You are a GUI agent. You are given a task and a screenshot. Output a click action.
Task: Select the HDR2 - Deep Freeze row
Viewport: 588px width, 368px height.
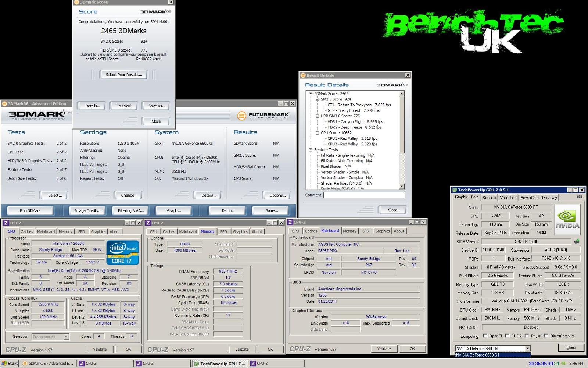click(354, 127)
